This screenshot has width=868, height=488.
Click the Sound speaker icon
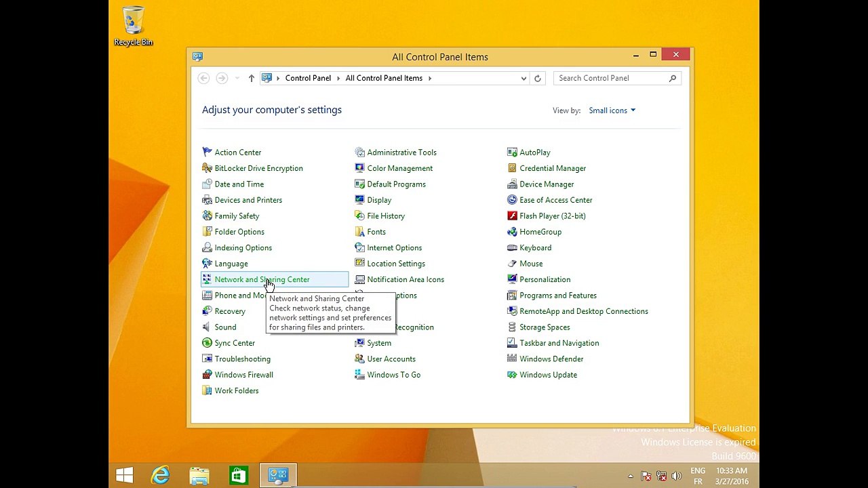click(207, 327)
